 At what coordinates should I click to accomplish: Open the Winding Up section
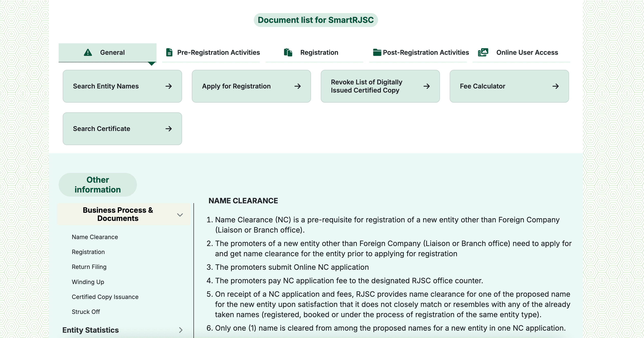[88, 282]
